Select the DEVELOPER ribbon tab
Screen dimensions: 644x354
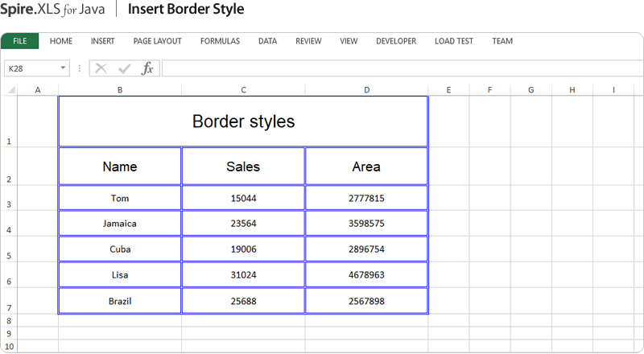pos(396,41)
